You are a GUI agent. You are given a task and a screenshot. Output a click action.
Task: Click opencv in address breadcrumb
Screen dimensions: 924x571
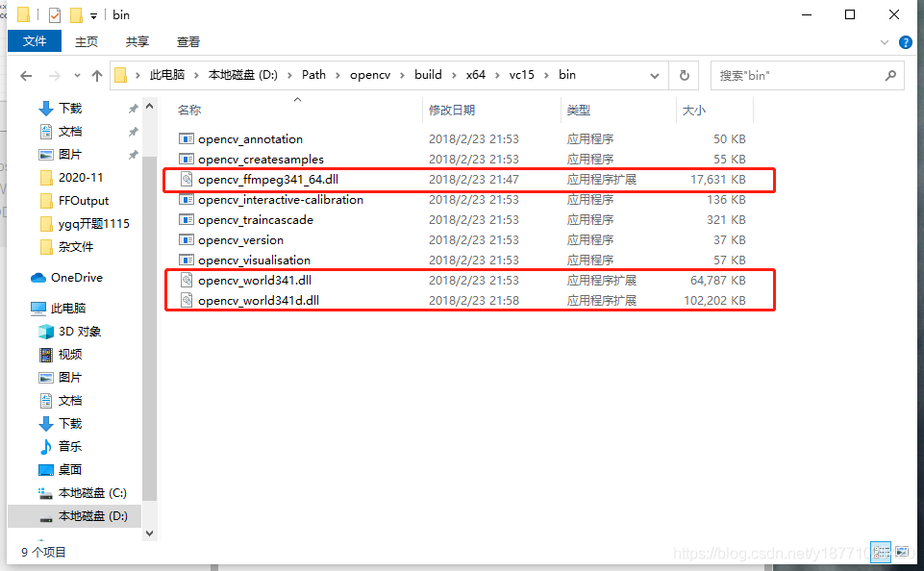click(370, 75)
